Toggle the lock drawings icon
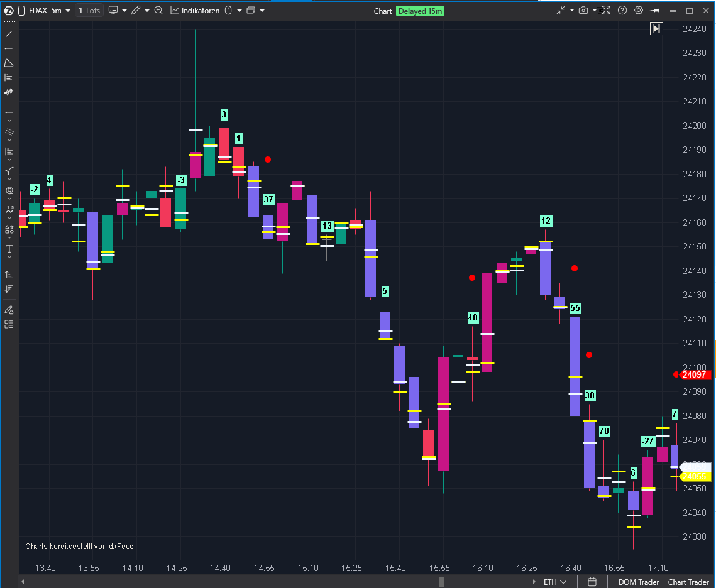 (x=9, y=310)
